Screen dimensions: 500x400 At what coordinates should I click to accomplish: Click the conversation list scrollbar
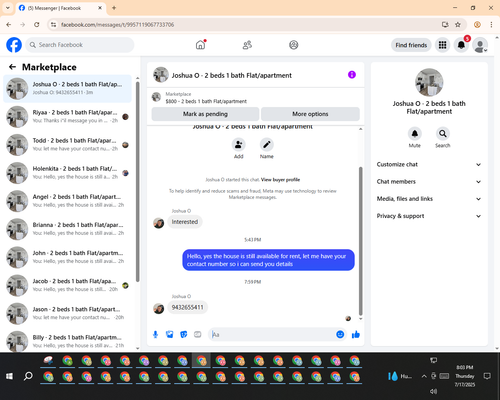[x=138, y=182]
